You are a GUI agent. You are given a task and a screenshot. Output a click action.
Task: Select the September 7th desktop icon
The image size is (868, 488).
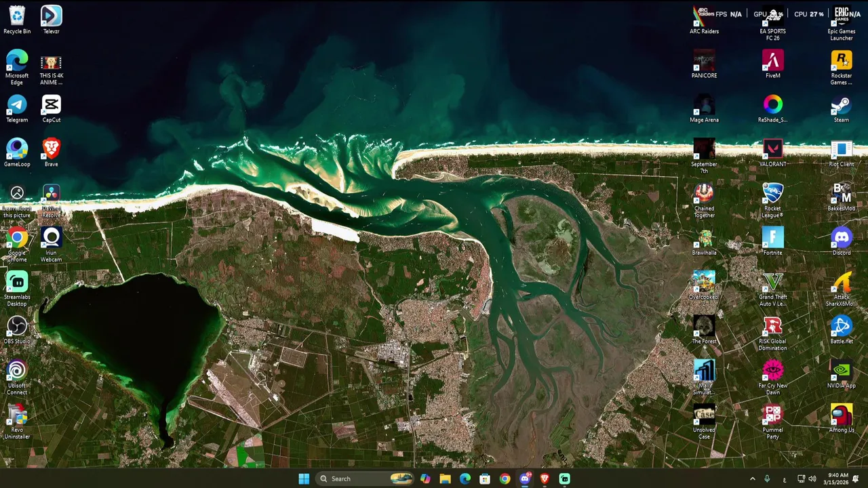tap(704, 156)
